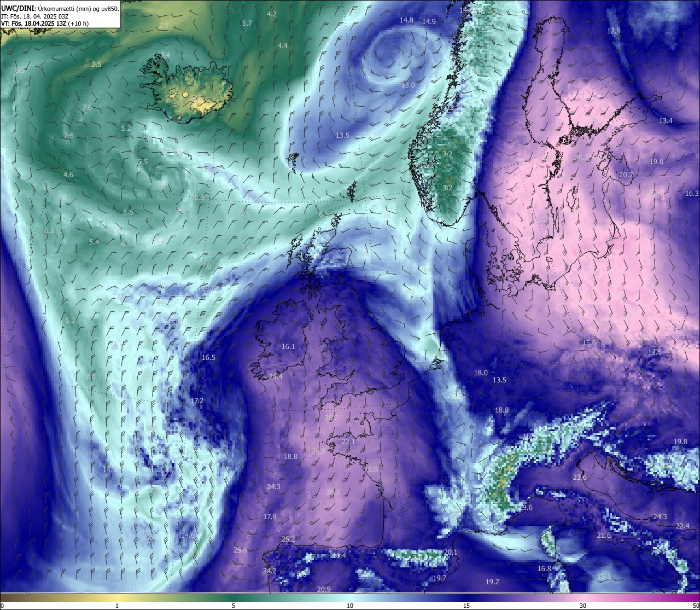
Task: Click the map value 5.4
Action: [x=95, y=242]
